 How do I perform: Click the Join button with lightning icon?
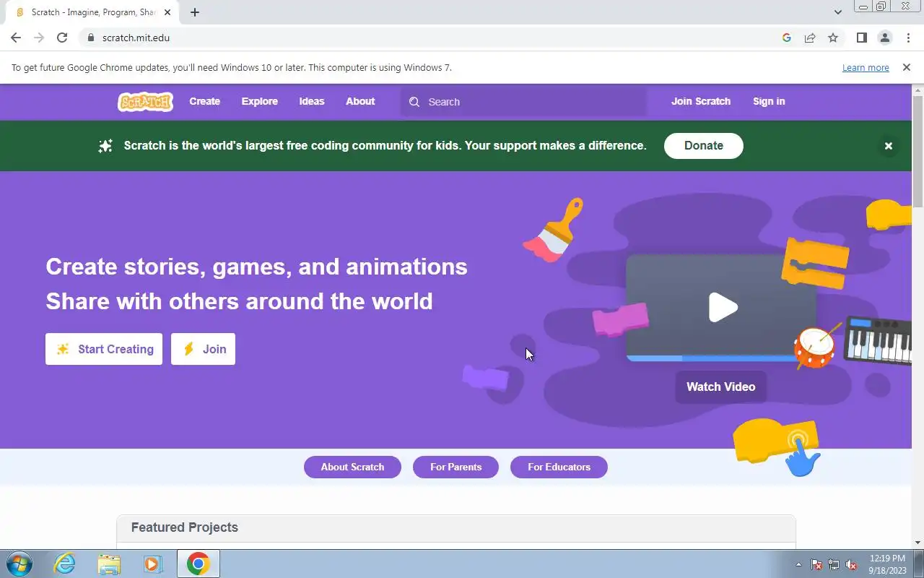(x=203, y=349)
